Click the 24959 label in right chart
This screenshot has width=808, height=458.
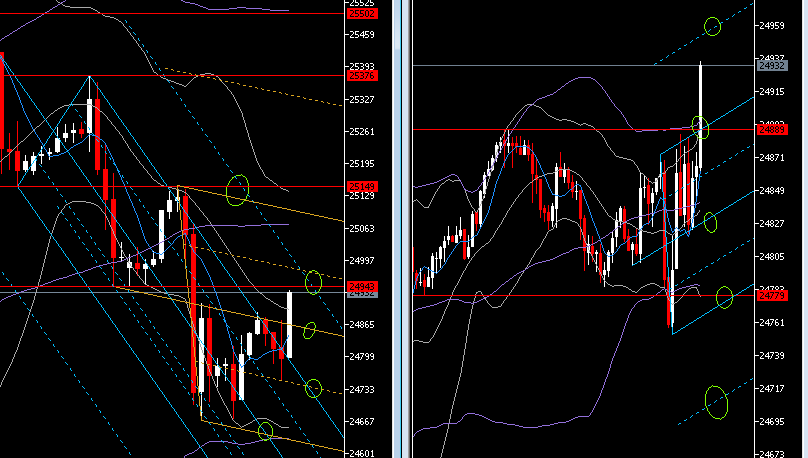pos(772,26)
